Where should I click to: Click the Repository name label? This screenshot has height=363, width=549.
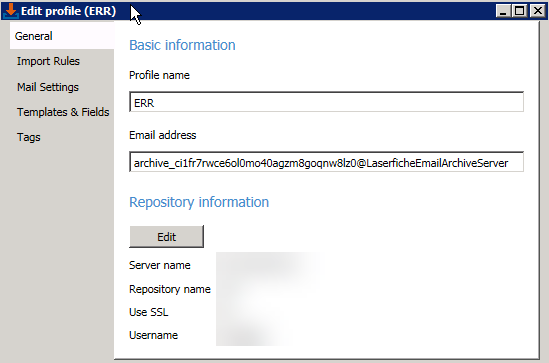click(x=170, y=289)
